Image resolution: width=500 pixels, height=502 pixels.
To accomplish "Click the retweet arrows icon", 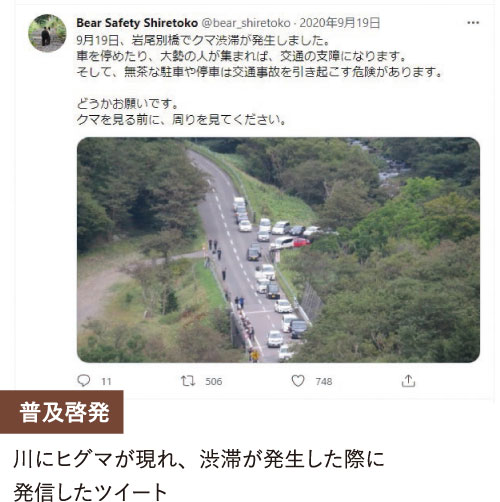I will pos(188,381).
